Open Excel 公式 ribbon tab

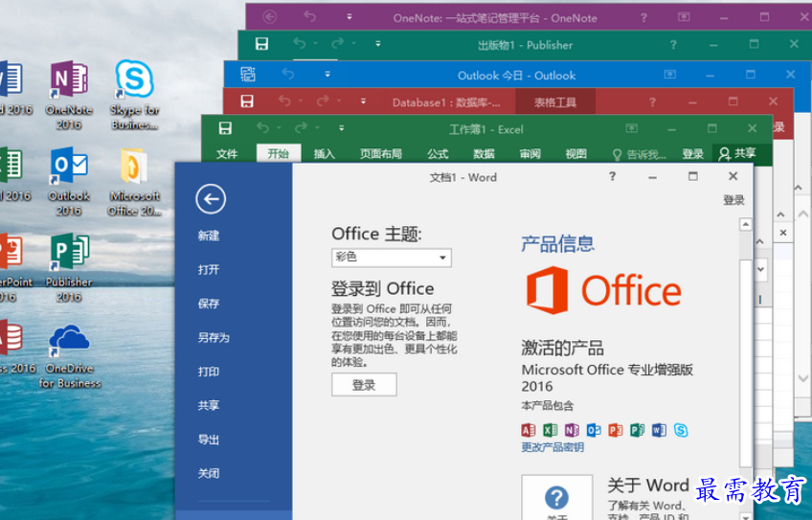coord(438,154)
